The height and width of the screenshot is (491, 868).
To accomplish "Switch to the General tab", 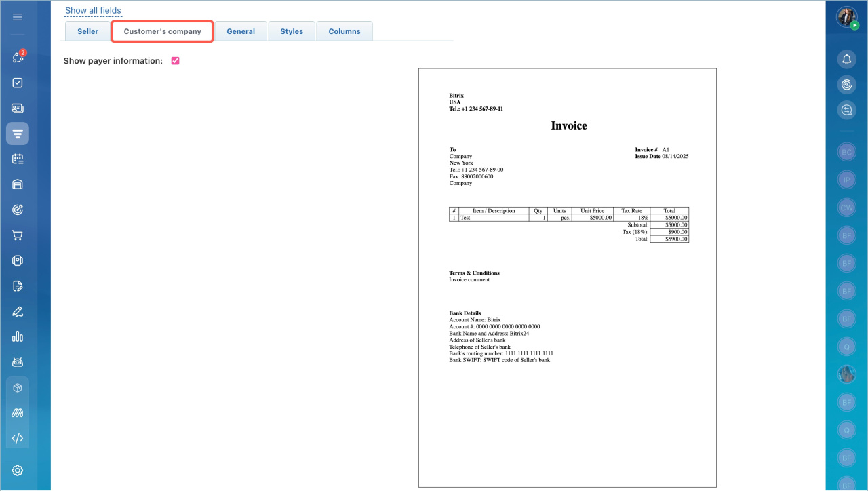I will [x=241, y=31].
